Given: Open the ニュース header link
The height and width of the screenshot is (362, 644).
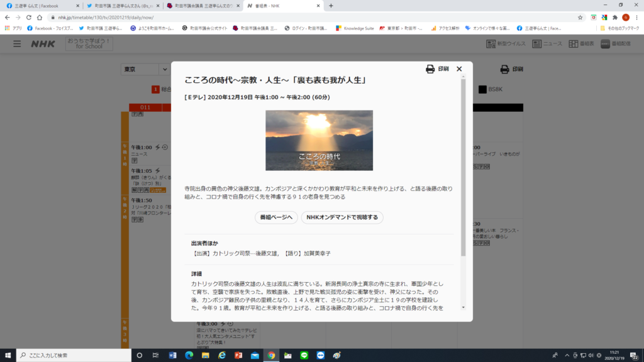Looking at the screenshot, I should (547, 43).
